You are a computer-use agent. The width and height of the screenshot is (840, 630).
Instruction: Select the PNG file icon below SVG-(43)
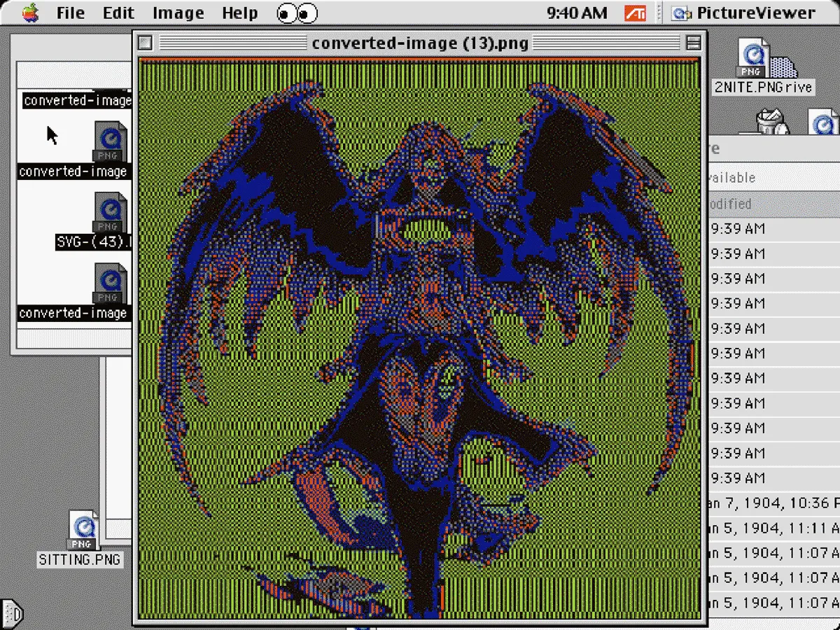tap(110, 284)
